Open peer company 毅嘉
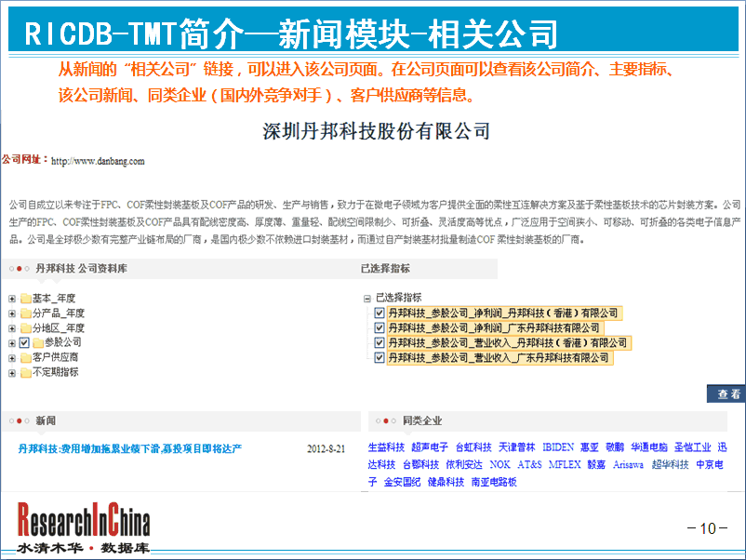 point(596,464)
